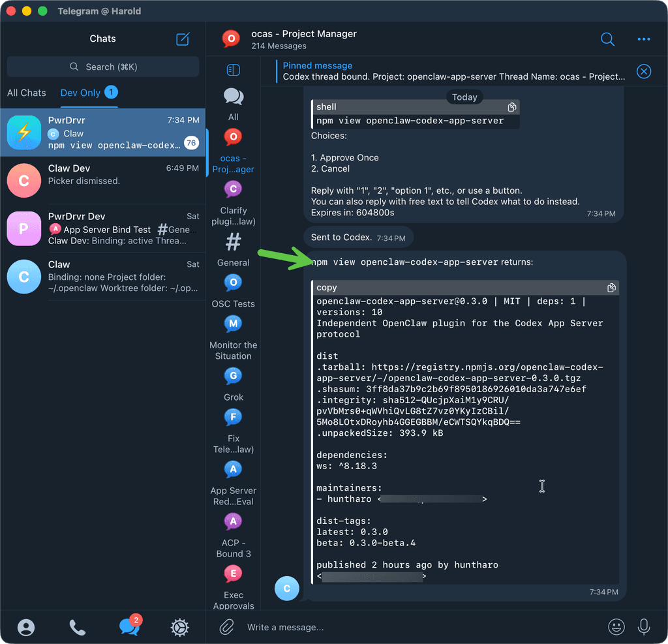
Task: Compose a new message with pencil icon
Action: coord(183,38)
